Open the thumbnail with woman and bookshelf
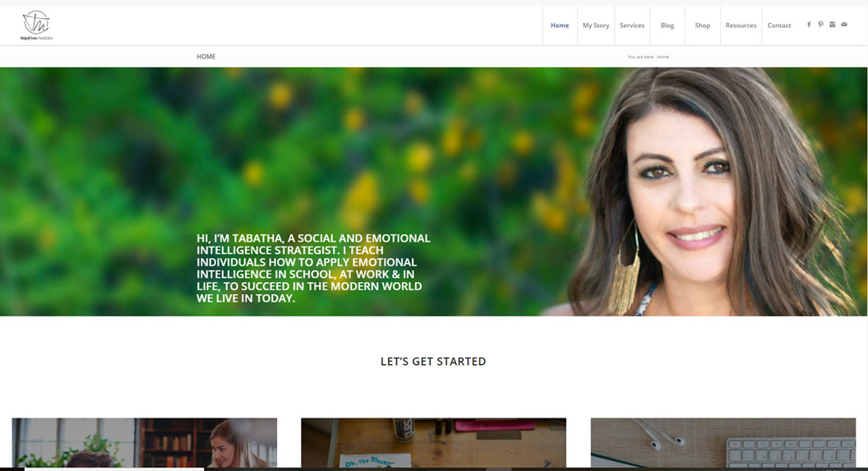 (x=144, y=442)
